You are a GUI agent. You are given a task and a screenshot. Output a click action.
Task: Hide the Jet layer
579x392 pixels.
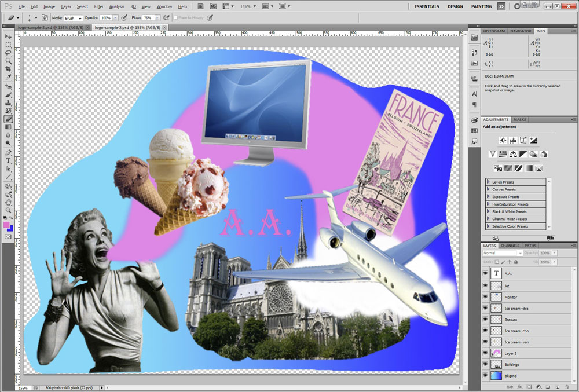pyautogui.click(x=485, y=285)
